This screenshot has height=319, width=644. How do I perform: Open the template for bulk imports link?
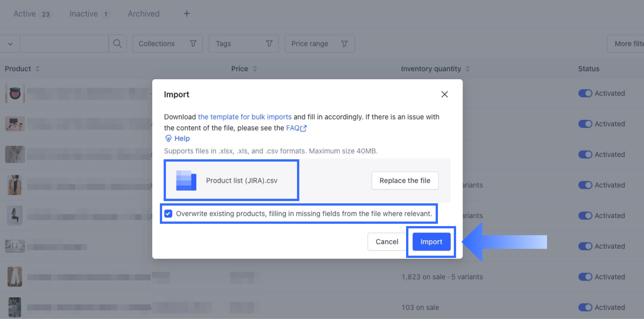click(x=244, y=117)
